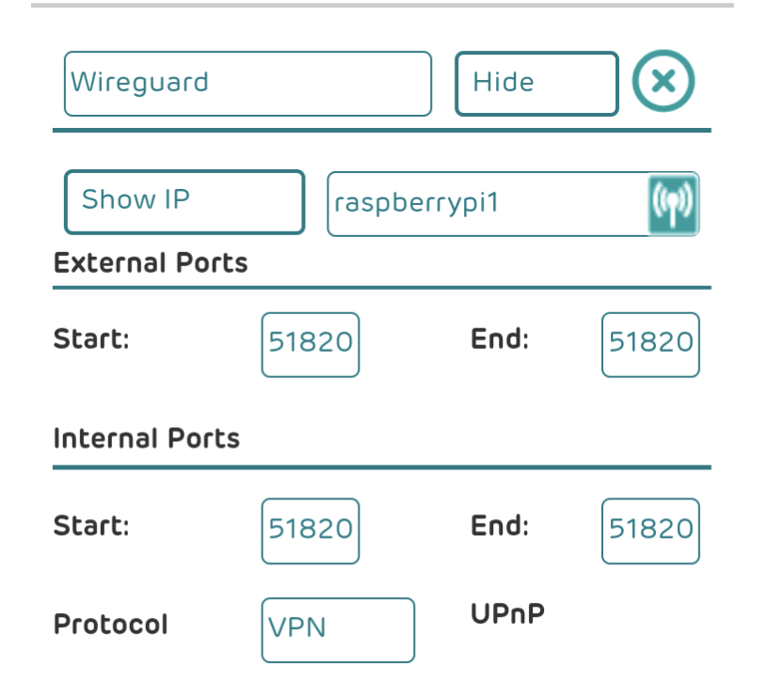Click the Protocol label
Viewport: 784px width, 680px height.
pyautogui.click(x=111, y=625)
